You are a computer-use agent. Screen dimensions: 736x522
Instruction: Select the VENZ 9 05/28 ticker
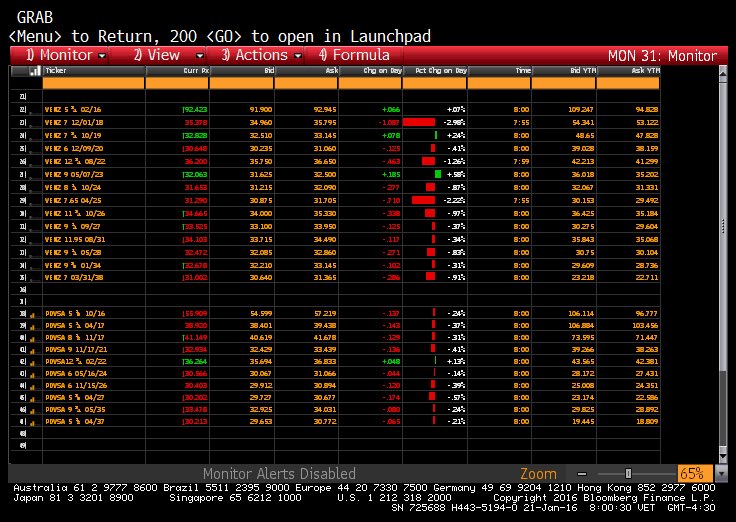click(73, 253)
